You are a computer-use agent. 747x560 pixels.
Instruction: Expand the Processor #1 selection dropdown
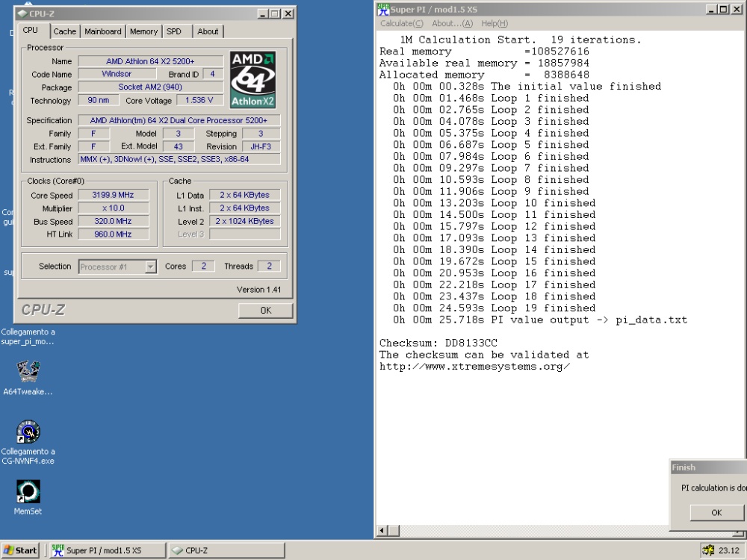151,267
